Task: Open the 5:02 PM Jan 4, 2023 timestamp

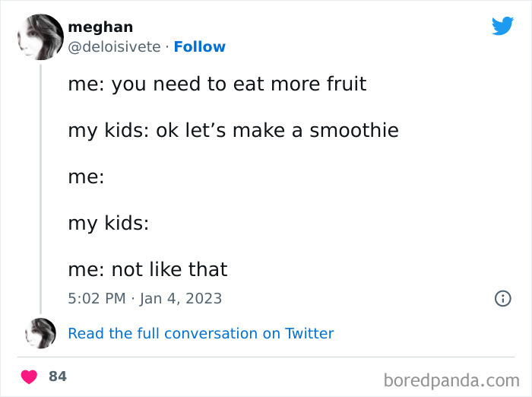Action: (x=144, y=298)
